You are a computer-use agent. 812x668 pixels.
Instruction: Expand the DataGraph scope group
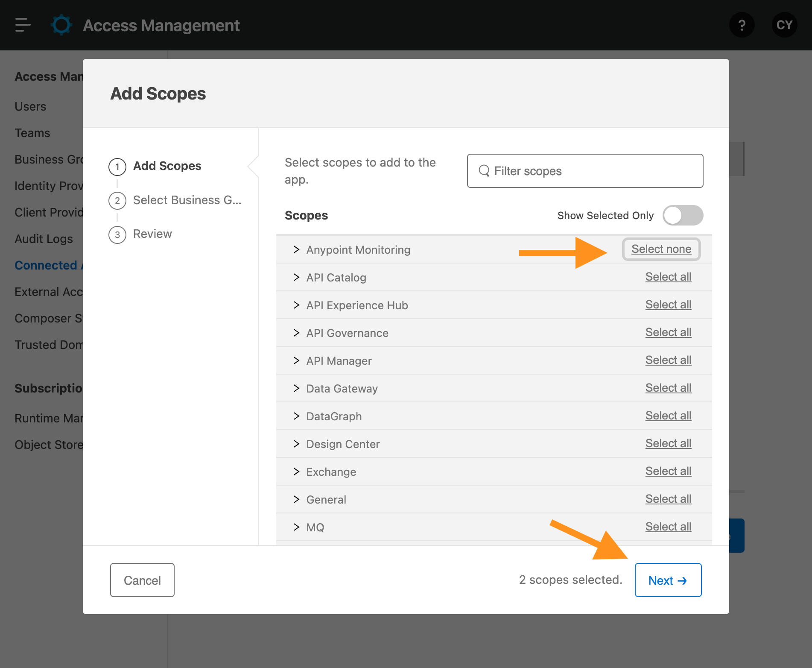pos(296,416)
